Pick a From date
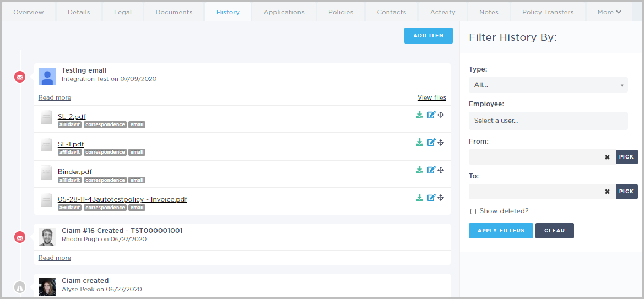The width and height of the screenshot is (644, 299). [x=626, y=157]
